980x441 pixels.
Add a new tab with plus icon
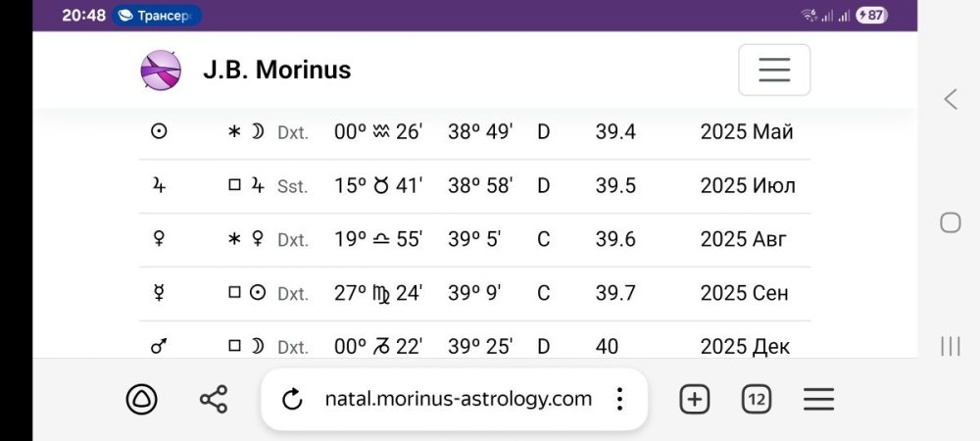pos(694,399)
